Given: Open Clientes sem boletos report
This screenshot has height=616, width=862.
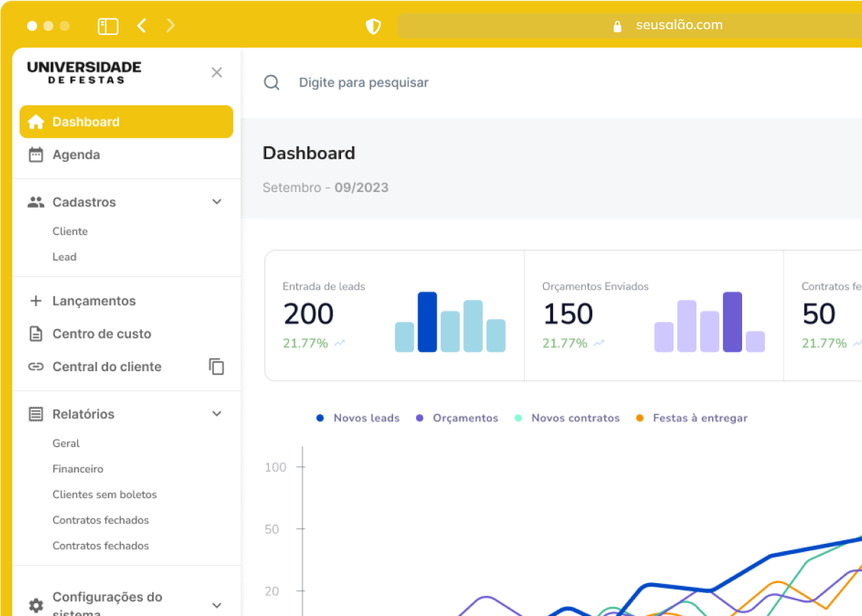Looking at the screenshot, I should coord(104,495).
